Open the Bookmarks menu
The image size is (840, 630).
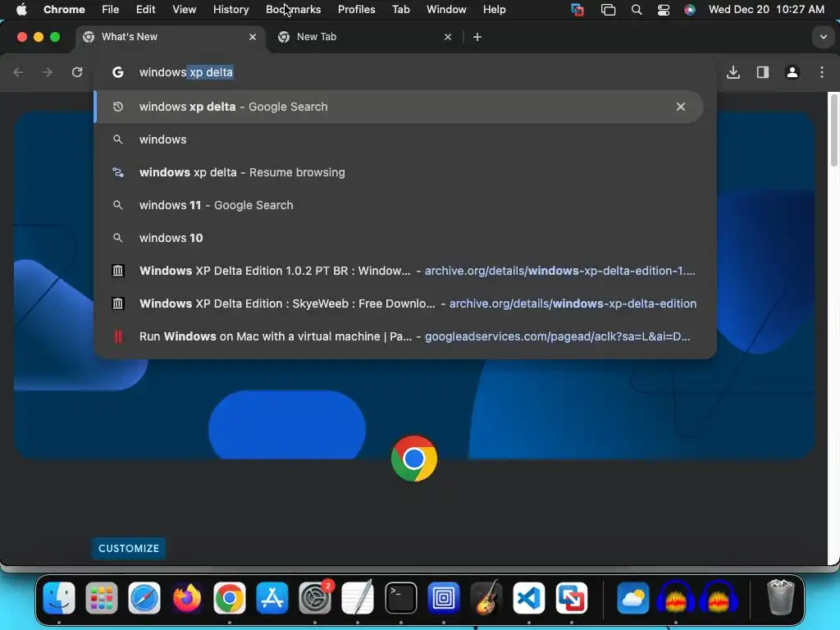point(293,10)
